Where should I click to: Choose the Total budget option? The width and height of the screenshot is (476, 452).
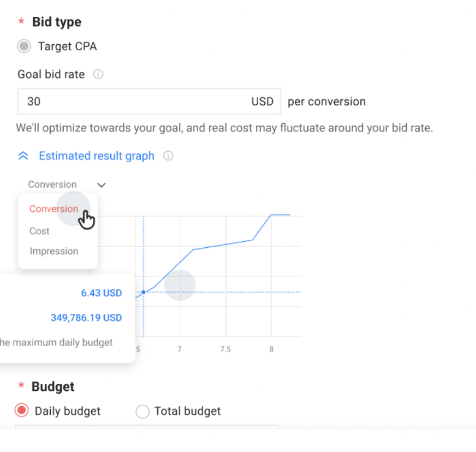(x=142, y=411)
